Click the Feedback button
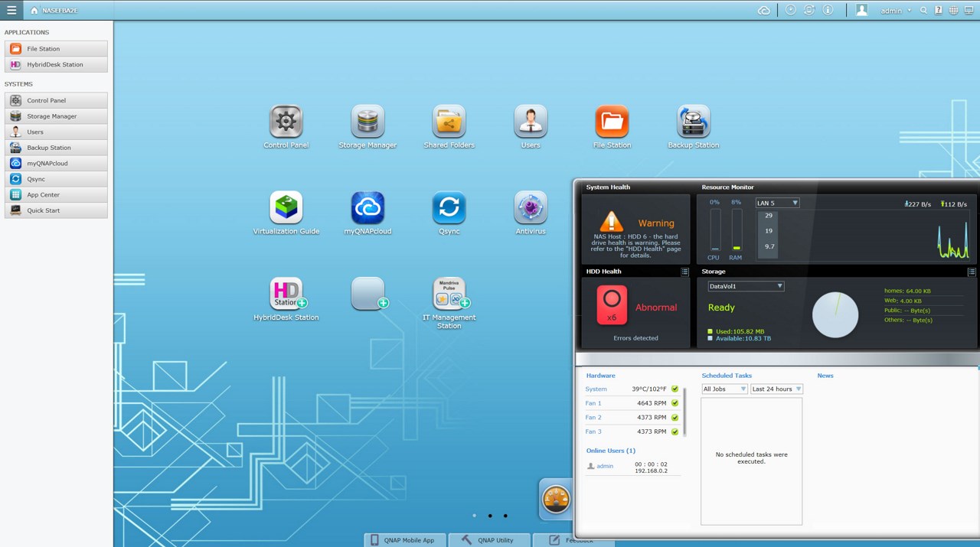Screen dimensions: 980x547 (x=573, y=539)
